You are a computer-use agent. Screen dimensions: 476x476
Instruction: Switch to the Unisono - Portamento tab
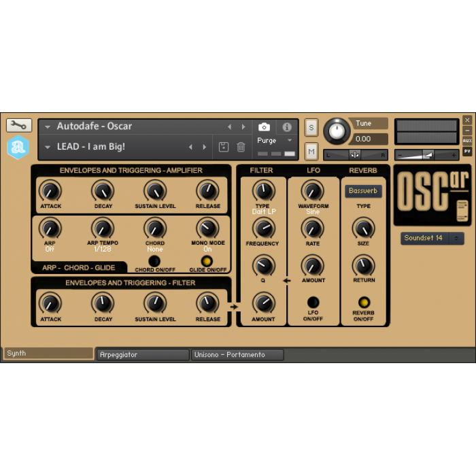click(x=237, y=355)
